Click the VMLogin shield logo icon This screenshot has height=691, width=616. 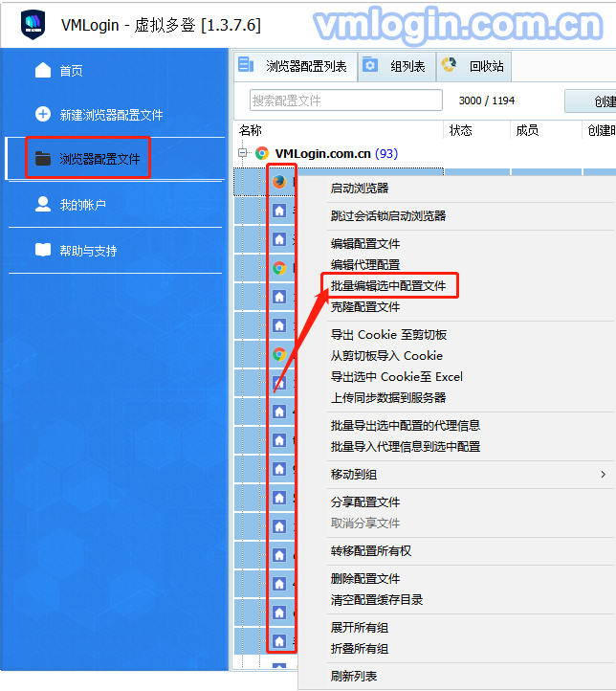pos(33,25)
